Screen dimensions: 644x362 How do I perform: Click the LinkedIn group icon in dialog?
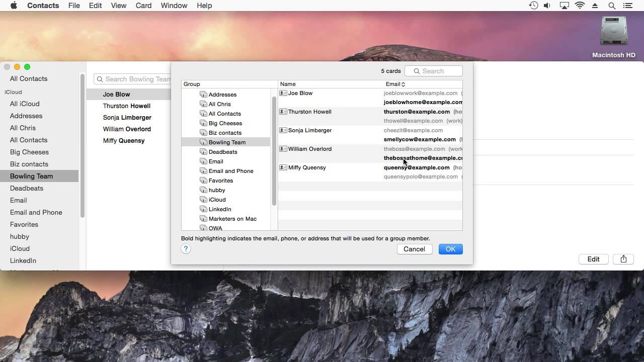tap(203, 209)
